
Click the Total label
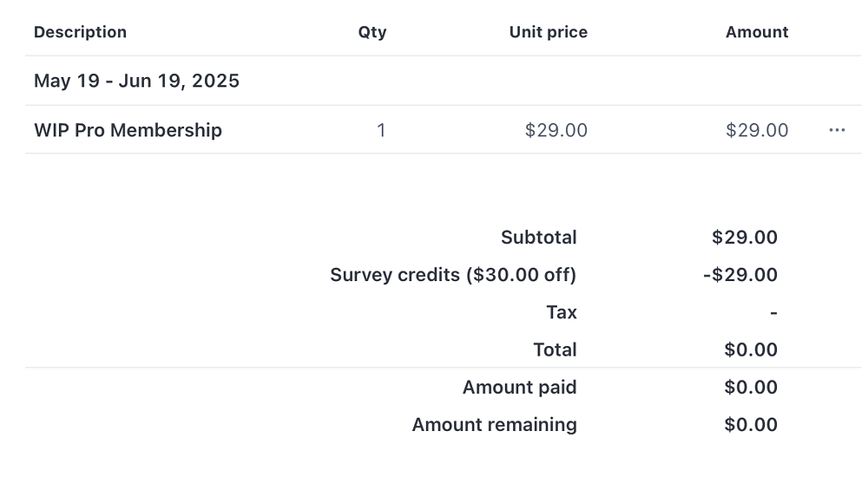555,350
